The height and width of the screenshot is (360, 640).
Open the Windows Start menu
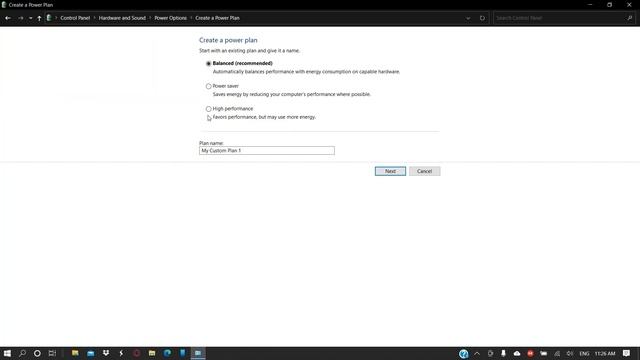click(x=7, y=353)
